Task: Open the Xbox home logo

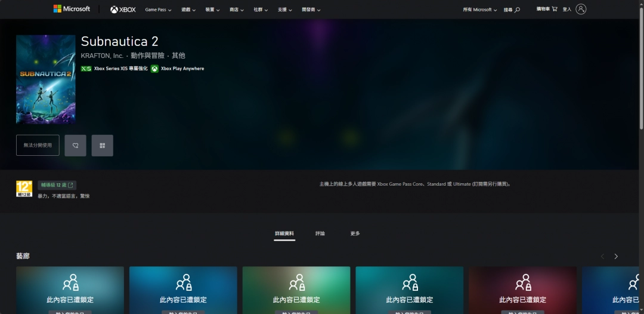Action: point(123,10)
